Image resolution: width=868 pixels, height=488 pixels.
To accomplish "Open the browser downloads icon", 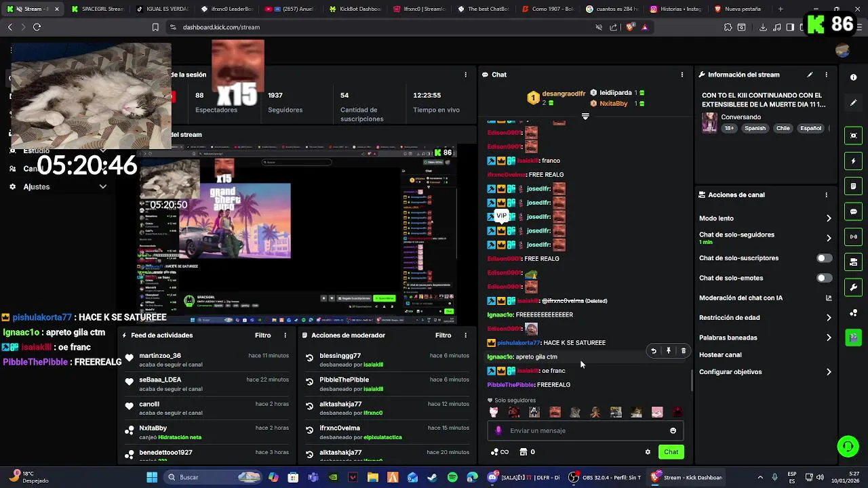I will pos(763,27).
